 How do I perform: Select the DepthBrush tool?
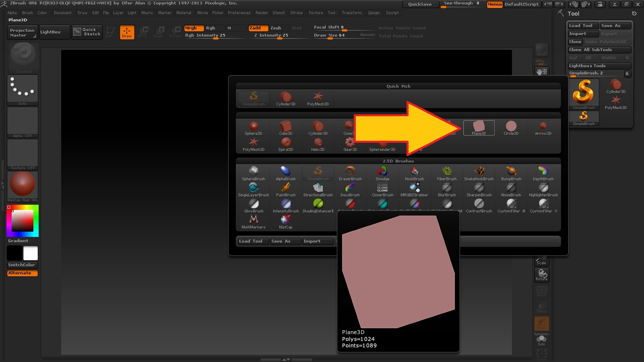[x=543, y=173]
